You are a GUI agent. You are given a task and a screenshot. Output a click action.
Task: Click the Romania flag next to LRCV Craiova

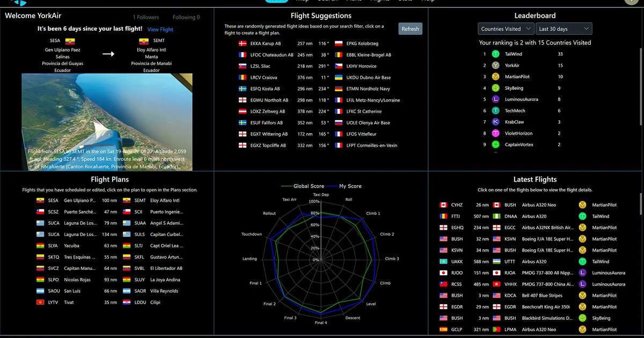tap(242, 77)
